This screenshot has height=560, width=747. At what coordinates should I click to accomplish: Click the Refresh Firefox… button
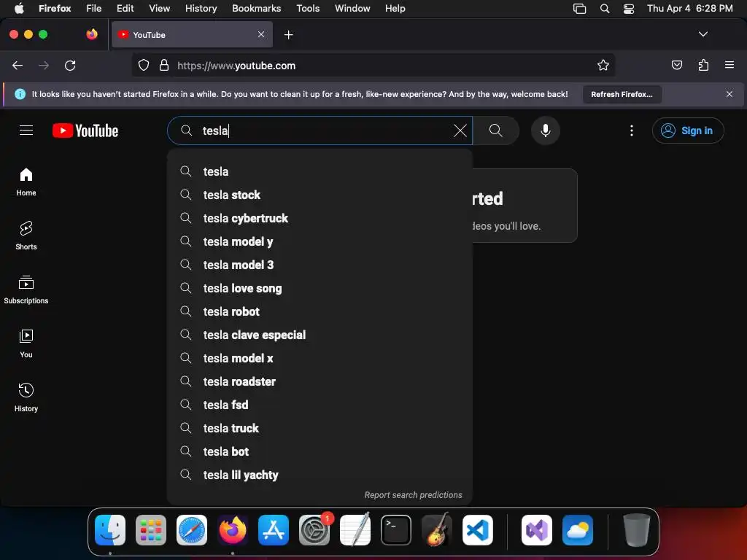(622, 94)
